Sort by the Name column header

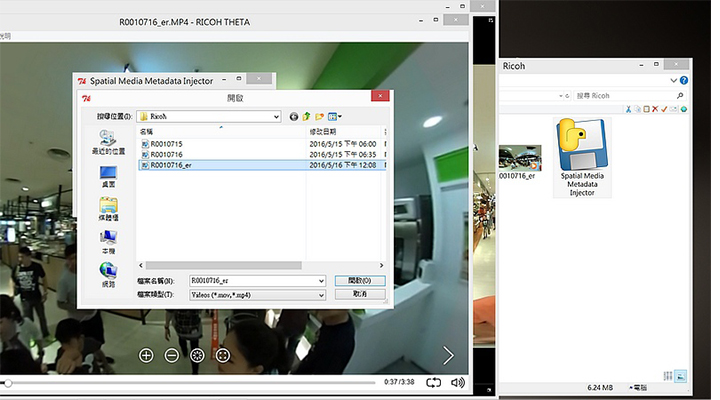click(x=221, y=132)
